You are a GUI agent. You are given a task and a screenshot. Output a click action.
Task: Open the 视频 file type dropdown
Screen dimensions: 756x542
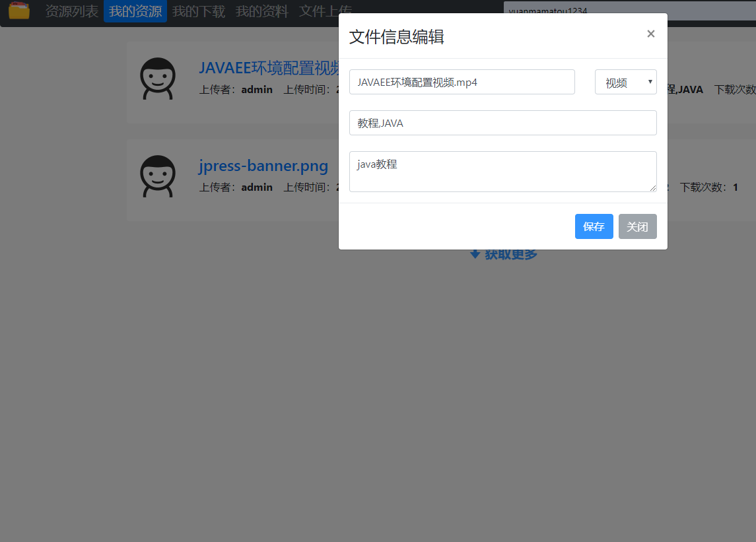pos(625,82)
